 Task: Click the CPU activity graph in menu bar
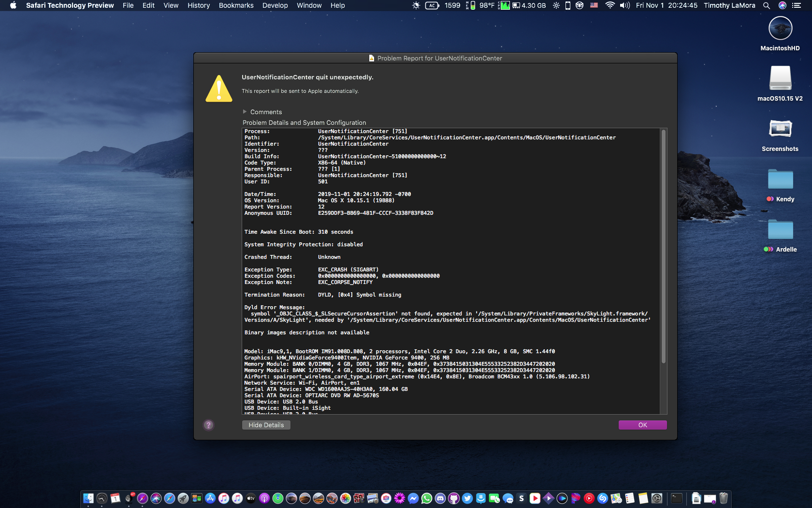(x=505, y=5)
